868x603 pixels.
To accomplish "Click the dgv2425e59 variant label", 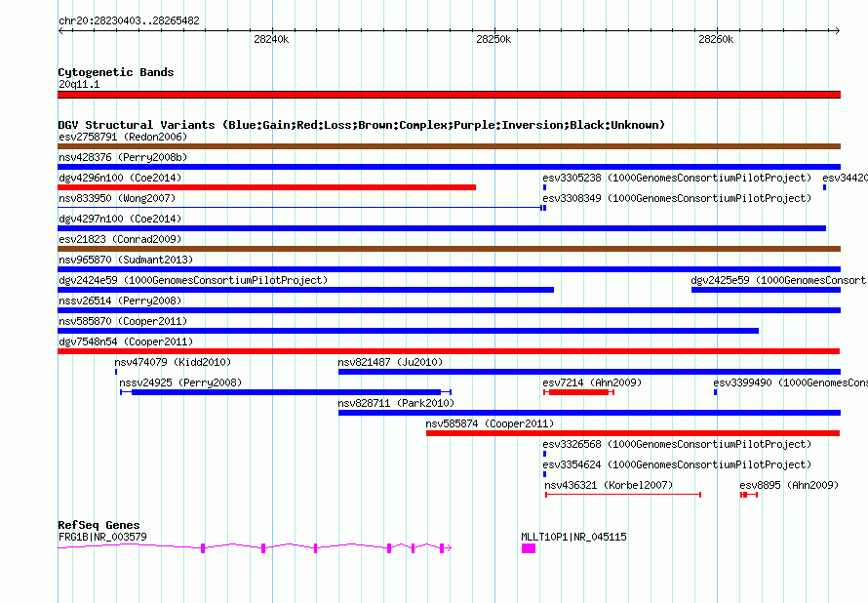I will coord(778,280).
